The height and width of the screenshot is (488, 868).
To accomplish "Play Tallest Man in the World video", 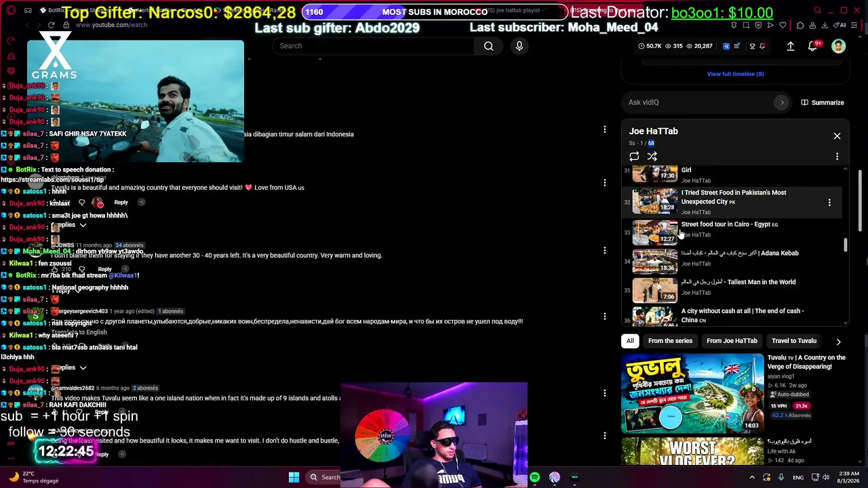I will (x=738, y=282).
